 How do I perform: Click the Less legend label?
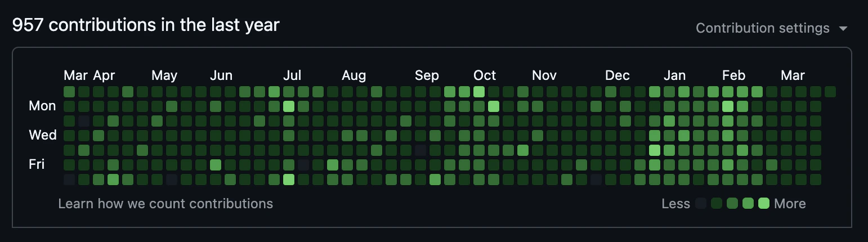pos(676,204)
